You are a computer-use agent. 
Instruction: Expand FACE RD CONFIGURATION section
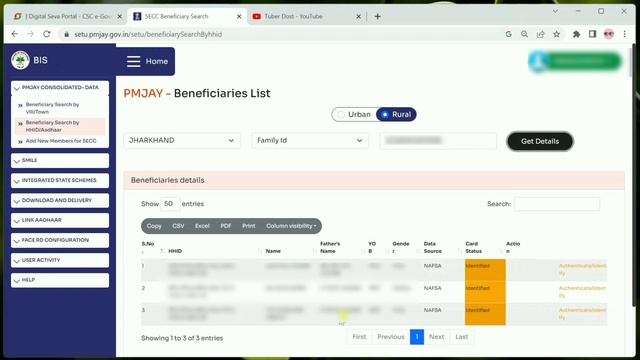coord(60,240)
